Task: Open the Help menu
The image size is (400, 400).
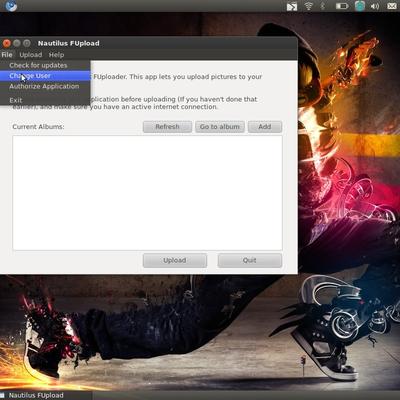Action: [56, 55]
